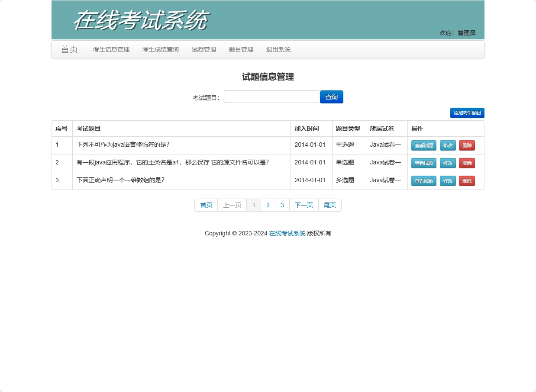
Task: Open the 考生成绩查询 menu item
Action: coord(160,49)
